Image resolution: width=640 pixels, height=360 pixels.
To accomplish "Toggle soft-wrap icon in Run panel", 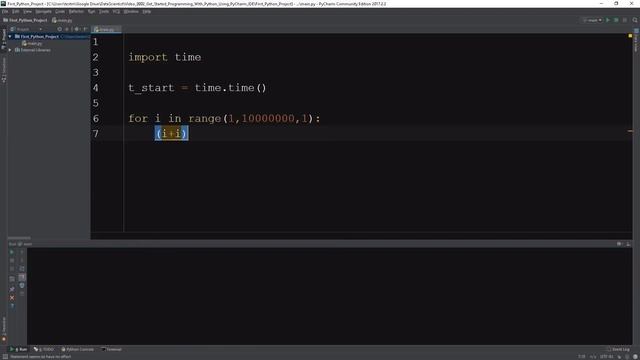I will click(x=22, y=269).
